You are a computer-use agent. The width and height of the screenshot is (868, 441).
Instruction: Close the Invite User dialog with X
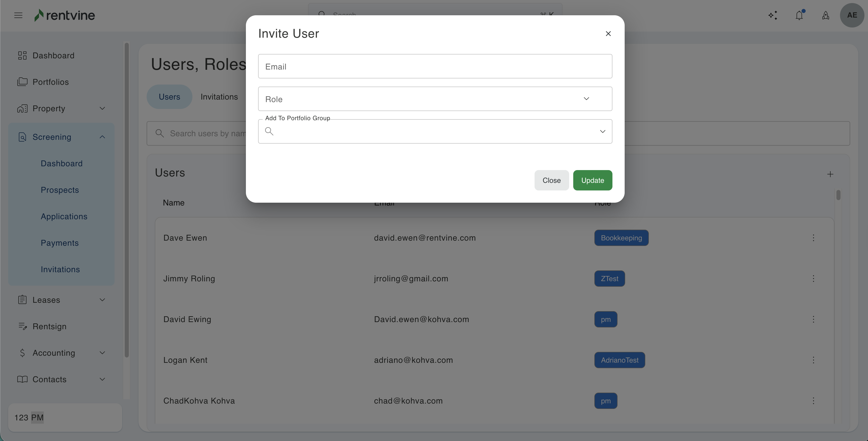608,34
